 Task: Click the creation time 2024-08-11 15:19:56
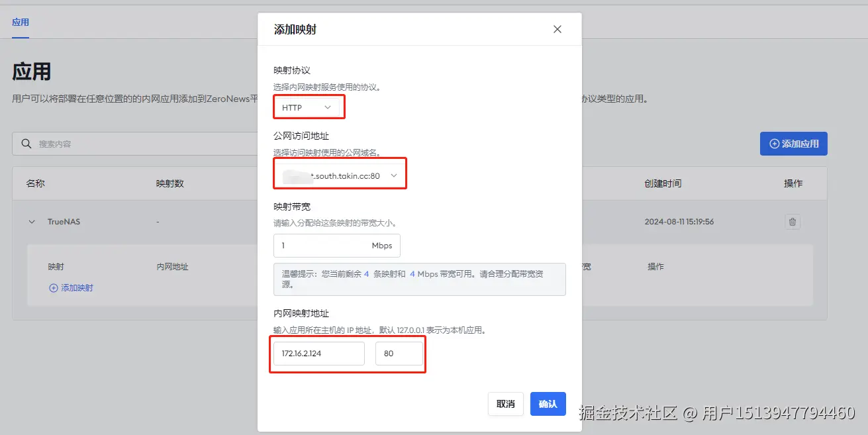679,222
